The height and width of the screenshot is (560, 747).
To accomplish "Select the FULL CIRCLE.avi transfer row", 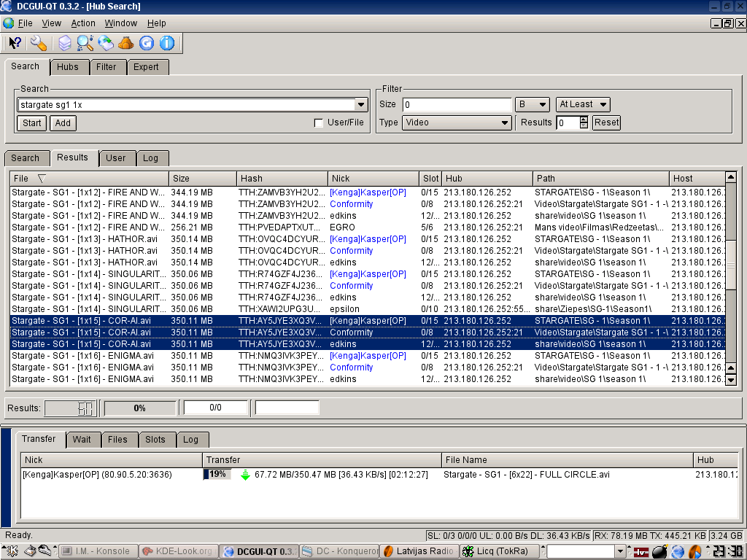I will [x=379, y=474].
